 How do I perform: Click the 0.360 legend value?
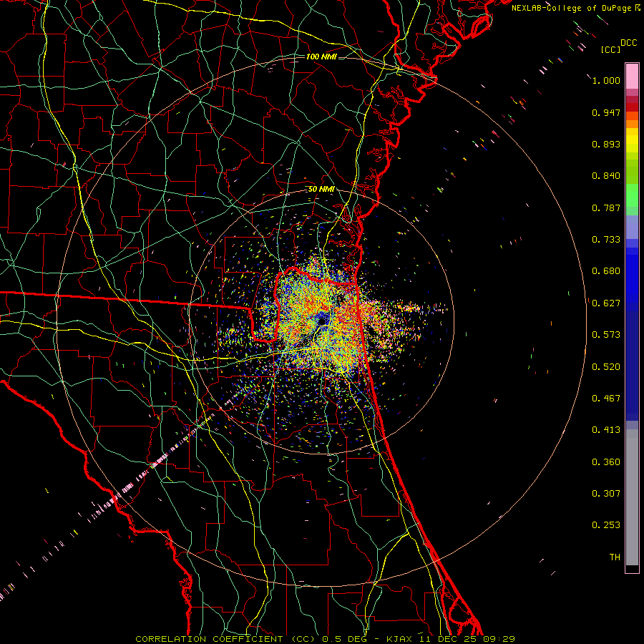point(606,462)
